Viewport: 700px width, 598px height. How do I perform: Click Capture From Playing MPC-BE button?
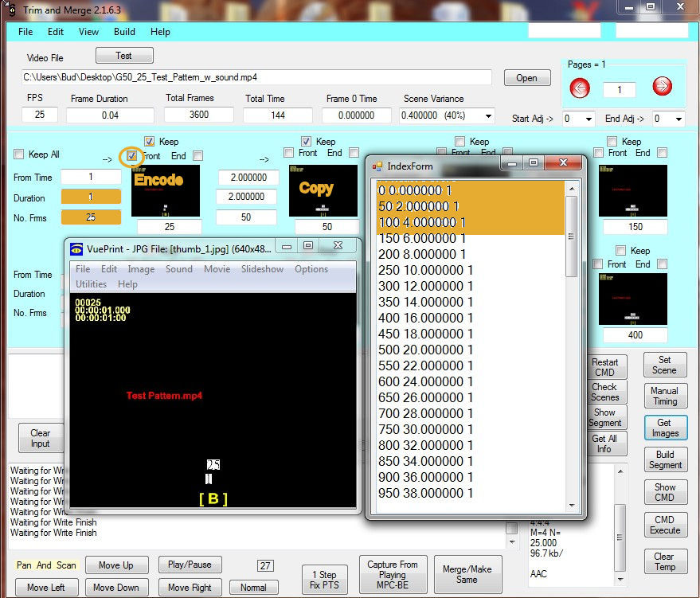393,575
